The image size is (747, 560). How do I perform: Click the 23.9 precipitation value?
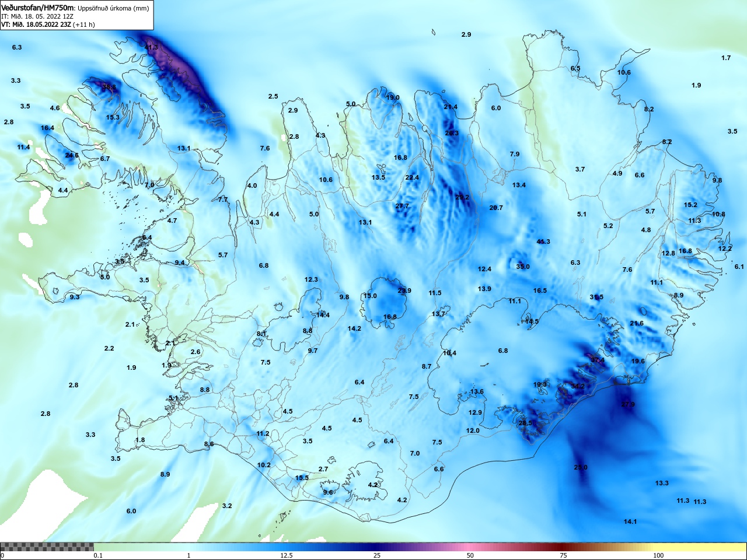(x=404, y=290)
